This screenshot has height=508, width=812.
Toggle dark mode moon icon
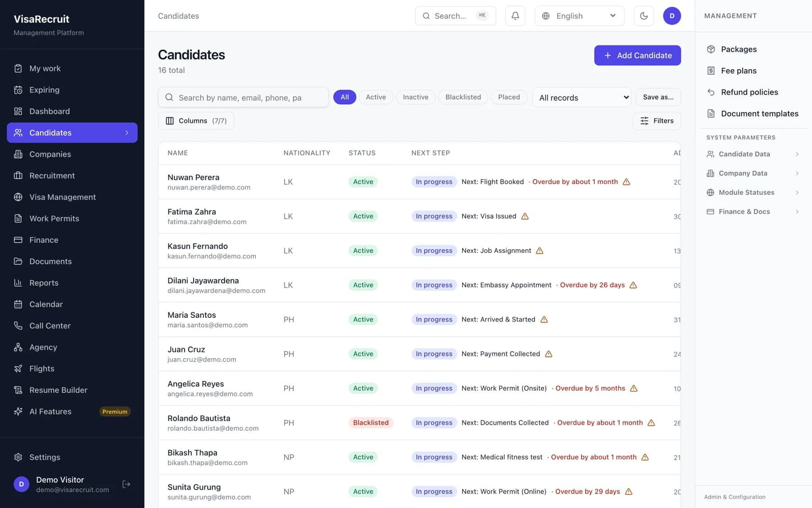(644, 16)
